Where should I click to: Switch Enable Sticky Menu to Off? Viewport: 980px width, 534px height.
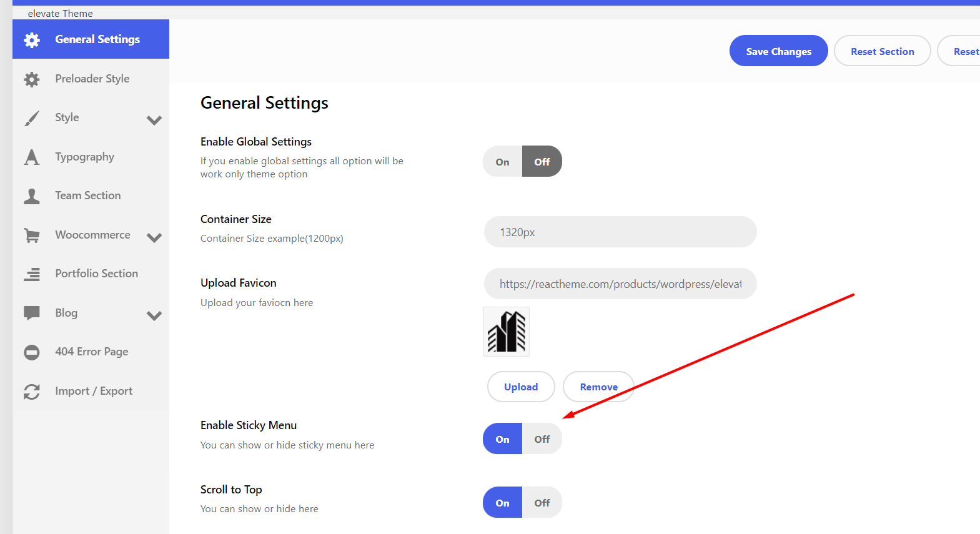[542, 439]
